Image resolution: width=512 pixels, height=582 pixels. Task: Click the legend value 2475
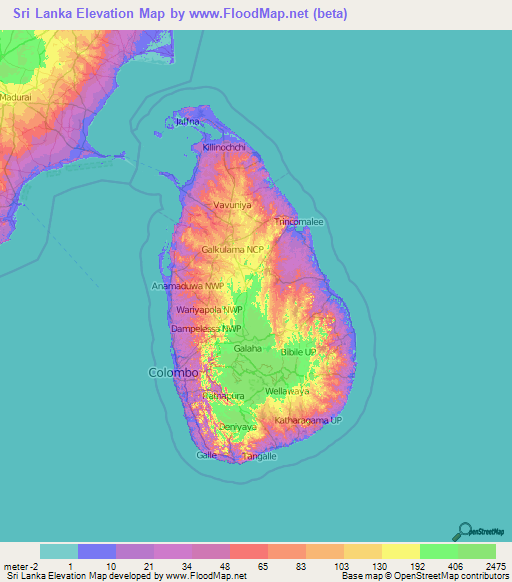[x=496, y=567]
